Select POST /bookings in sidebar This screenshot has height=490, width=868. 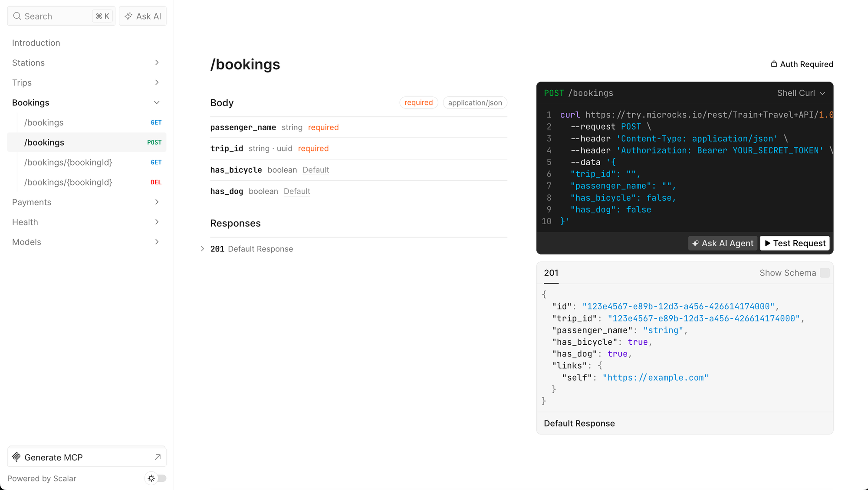(x=87, y=142)
